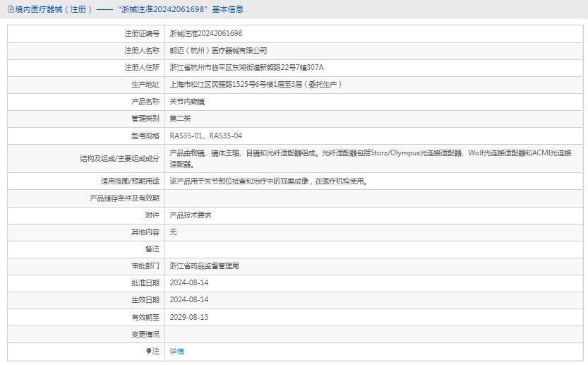Screen dimensions: 588x365
Task: Click the page title 基本信息 header text
Action: 129,9
